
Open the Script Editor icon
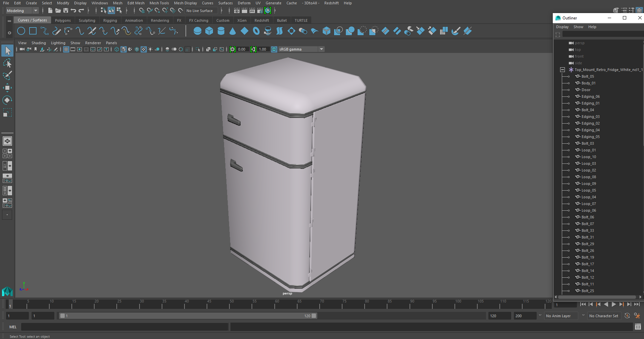pyautogui.click(x=638, y=327)
